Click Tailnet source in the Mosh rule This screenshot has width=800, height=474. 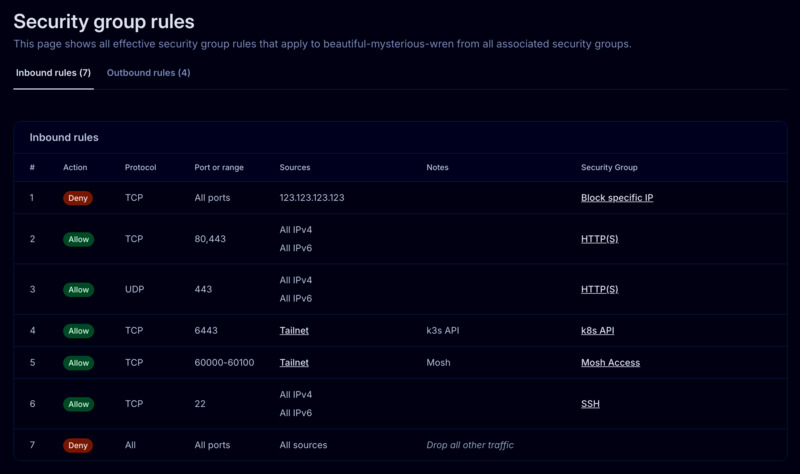[x=294, y=363]
